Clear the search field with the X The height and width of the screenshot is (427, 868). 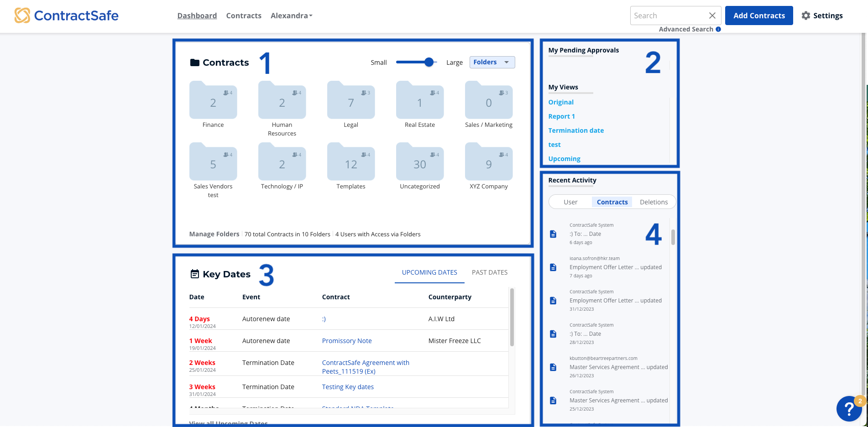click(712, 15)
